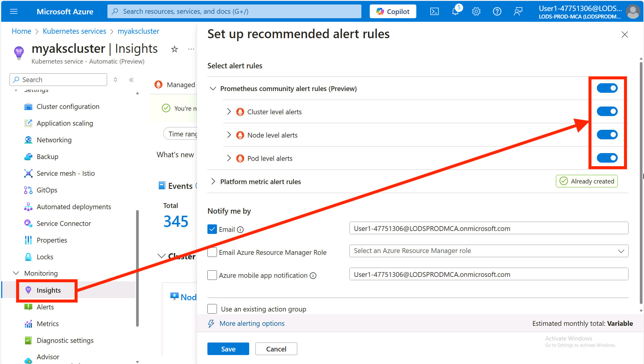The image size is (644, 364).
Task: Collapse the Monitoring section in sidebar
Action: click(16, 273)
